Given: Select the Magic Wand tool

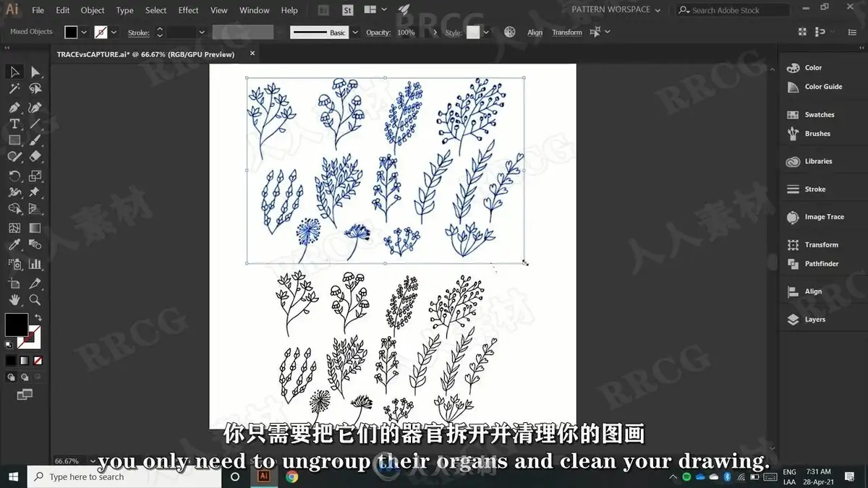Looking at the screenshot, I should [14, 89].
